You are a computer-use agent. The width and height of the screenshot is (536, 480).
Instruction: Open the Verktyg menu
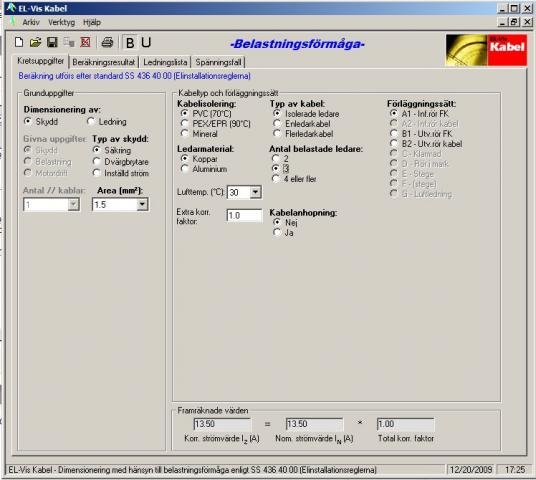pyautogui.click(x=62, y=23)
